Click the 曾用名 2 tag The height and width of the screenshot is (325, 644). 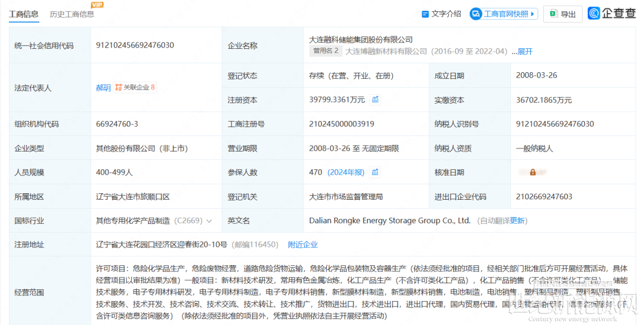click(326, 51)
